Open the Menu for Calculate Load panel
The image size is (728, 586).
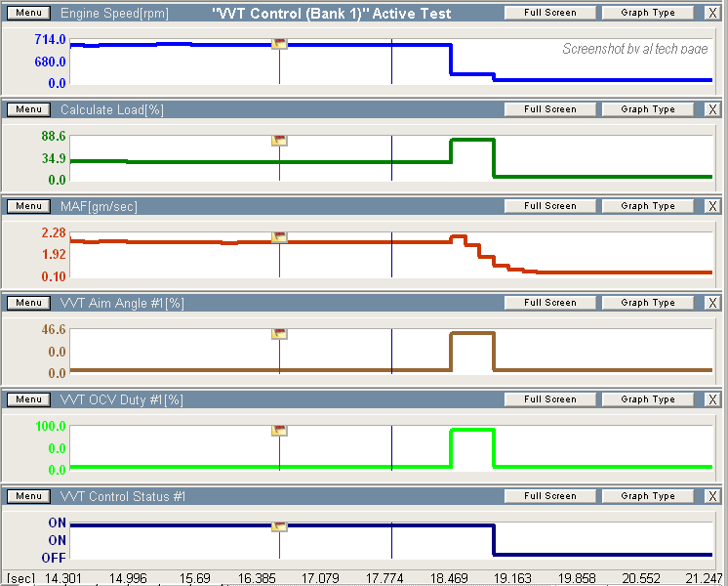(x=28, y=109)
